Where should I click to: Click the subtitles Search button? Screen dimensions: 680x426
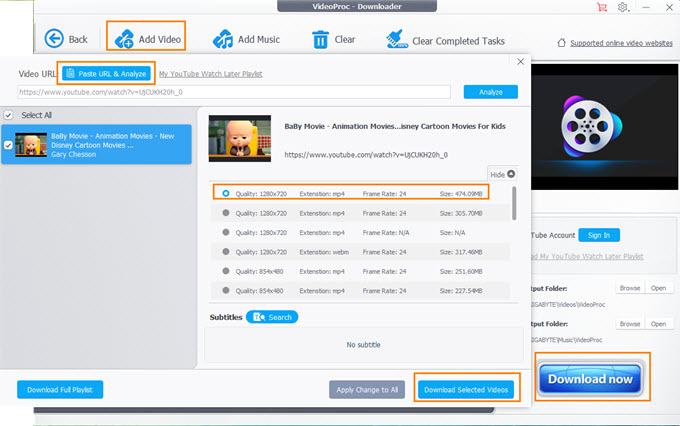[x=272, y=317]
